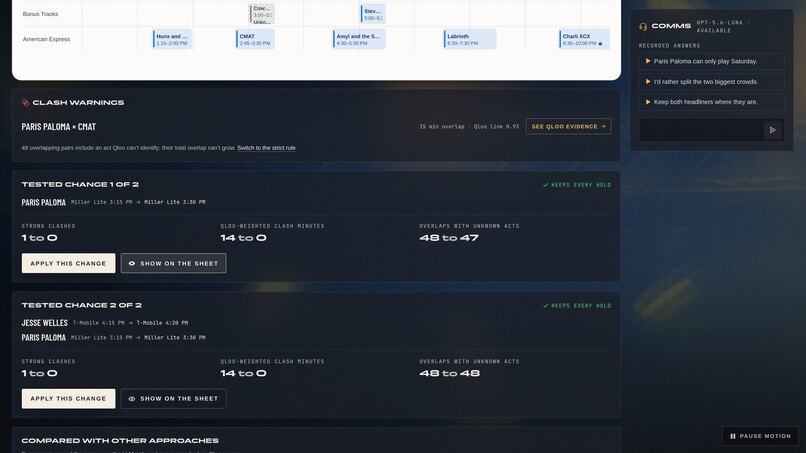Select the Stev... set on Bonus Tracks

tap(373, 14)
